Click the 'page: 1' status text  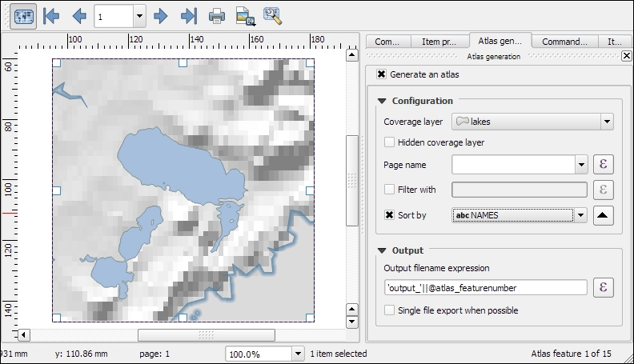[154, 354]
